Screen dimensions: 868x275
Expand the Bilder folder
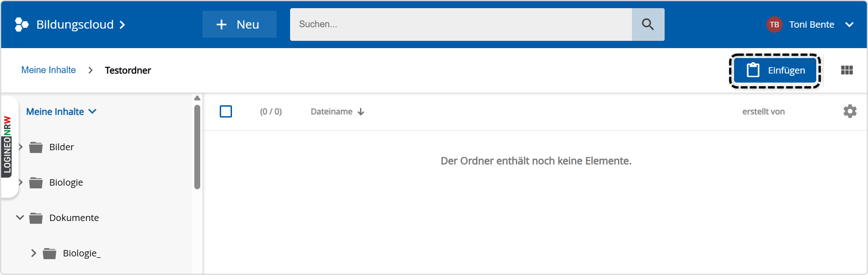(20, 147)
